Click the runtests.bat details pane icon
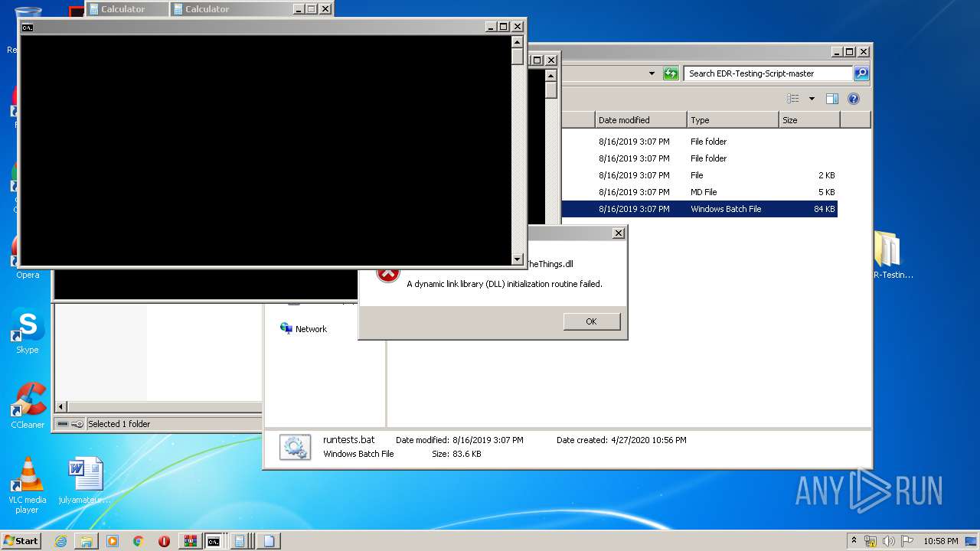This screenshot has width=980, height=551. [x=295, y=447]
